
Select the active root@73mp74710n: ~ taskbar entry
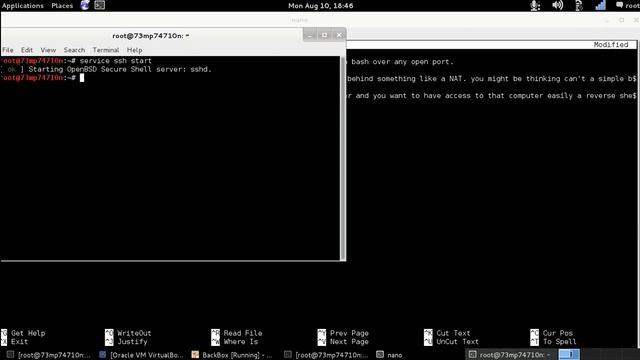(x=510, y=355)
